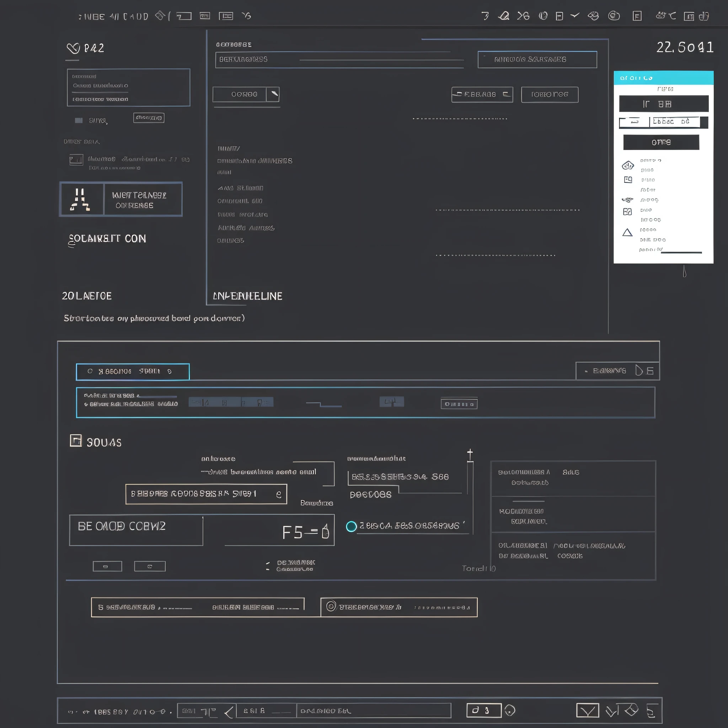Click the 'WIETTCILNEEL' button with icon

[x=121, y=199]
